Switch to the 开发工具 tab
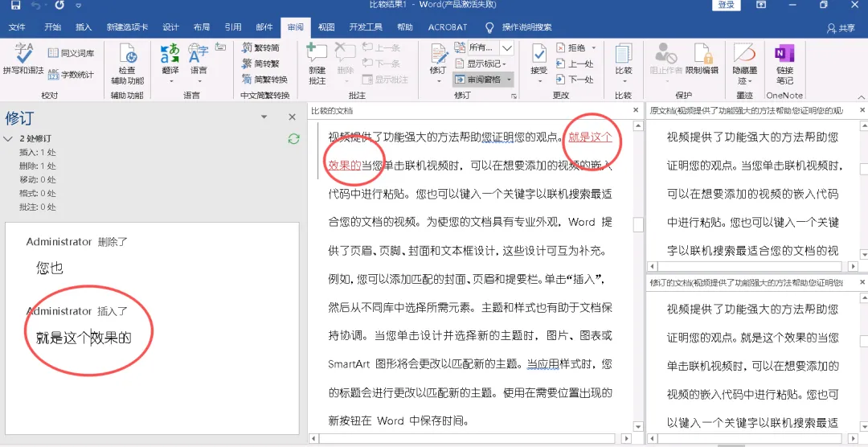 [x=366, y=27]
